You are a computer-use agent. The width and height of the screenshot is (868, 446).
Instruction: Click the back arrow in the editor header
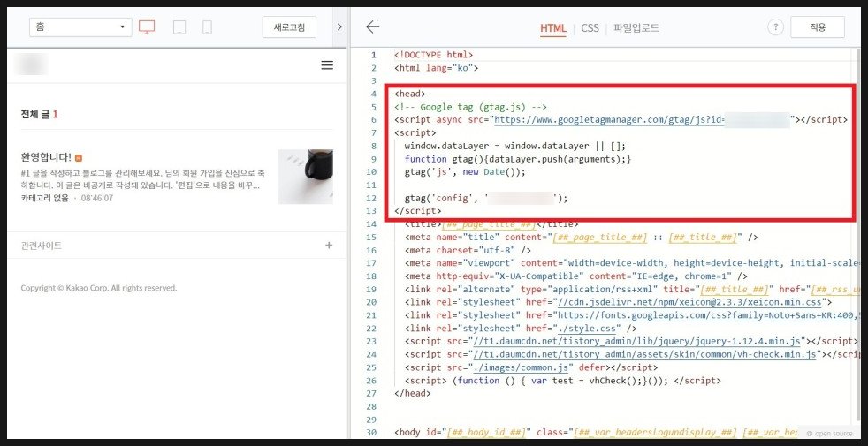[x=372, y=27]
